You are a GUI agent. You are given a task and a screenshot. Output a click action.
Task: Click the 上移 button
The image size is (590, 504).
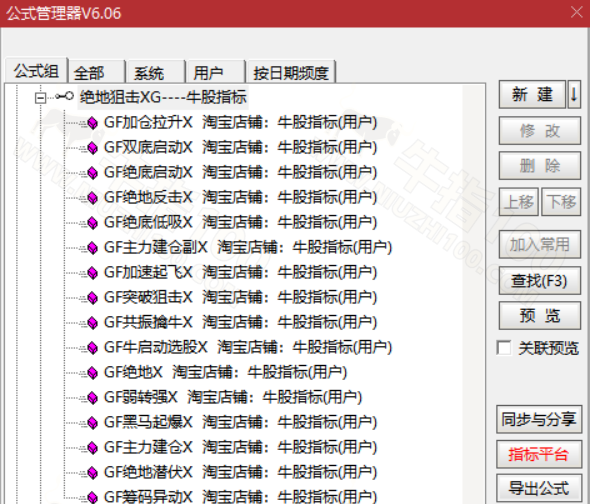519,202
